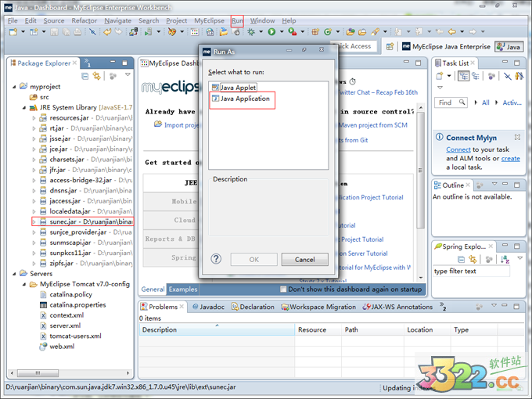Select Java Applet in Run As list
Image resolution: width=532 pixels, height=399 pixels.
click(x=234, y=88)
